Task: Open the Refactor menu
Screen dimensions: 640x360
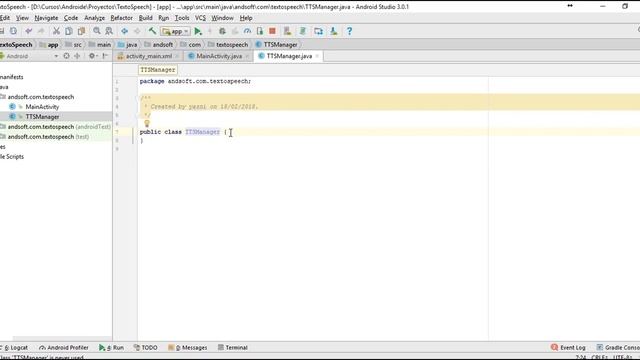Action: [x=121, y=18]
